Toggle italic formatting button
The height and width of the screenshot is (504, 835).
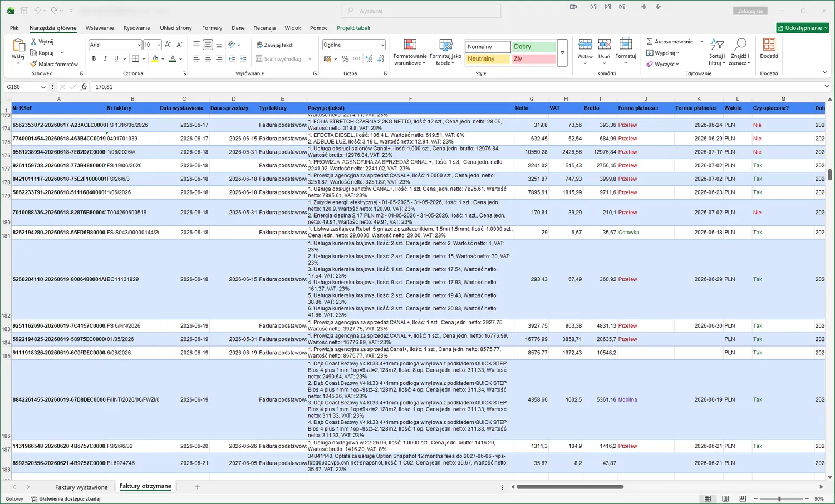coord(105,58)
